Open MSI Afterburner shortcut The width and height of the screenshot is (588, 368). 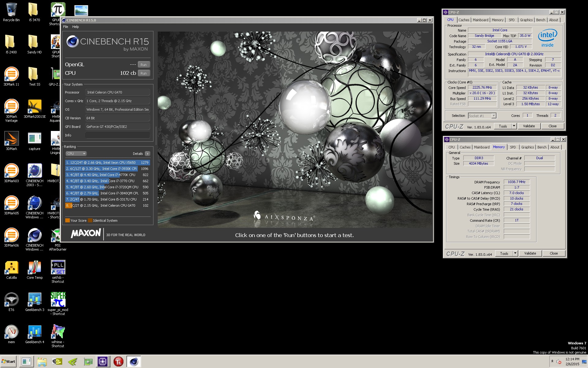pyautogui.click(x=58, y=240)
